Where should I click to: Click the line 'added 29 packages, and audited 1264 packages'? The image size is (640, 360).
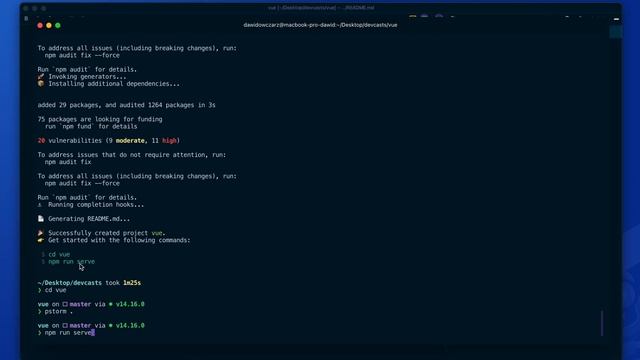click(x=127, y=105)
